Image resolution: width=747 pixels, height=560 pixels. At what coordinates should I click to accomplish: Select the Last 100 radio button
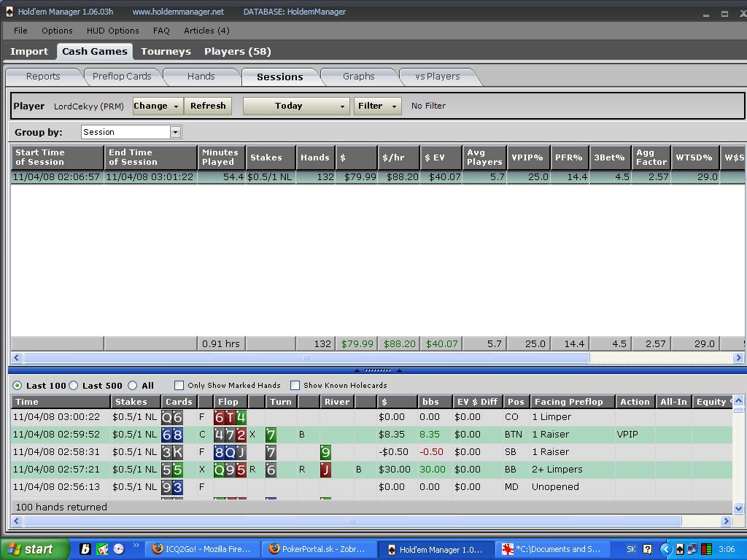point(18,385)
